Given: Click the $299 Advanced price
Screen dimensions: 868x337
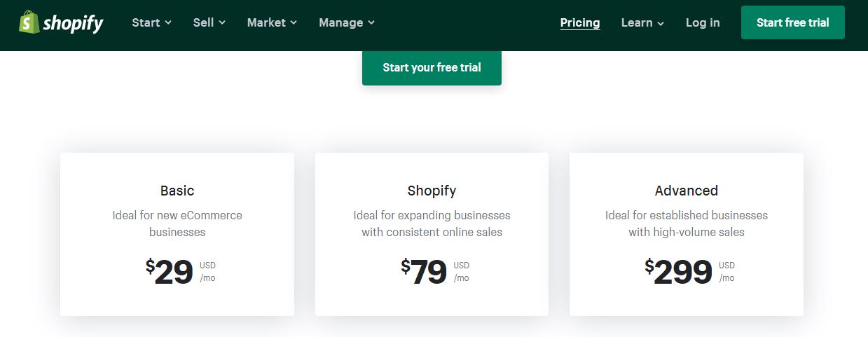Looking at the screenshot, I should 679,272.
